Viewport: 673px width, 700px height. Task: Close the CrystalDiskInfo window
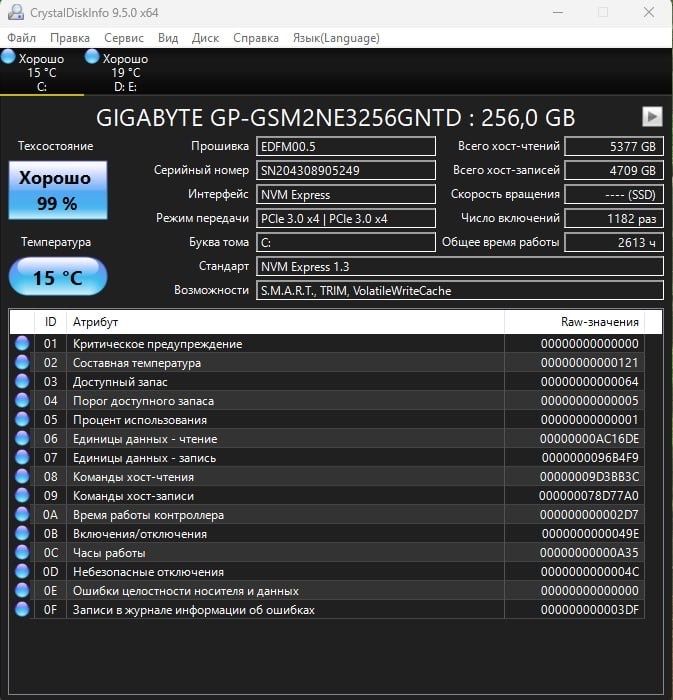[649, 12]
